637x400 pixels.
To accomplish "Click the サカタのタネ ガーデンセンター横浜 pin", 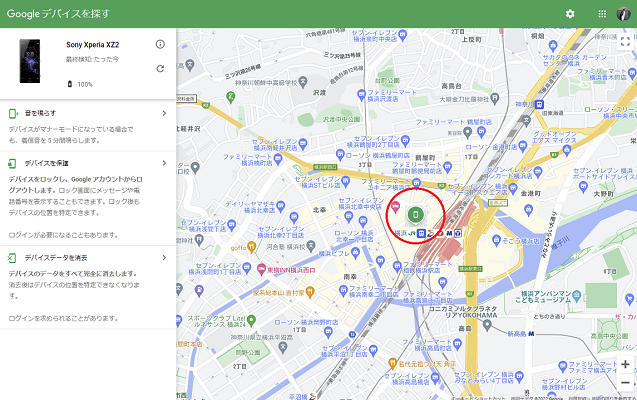I will 553,45.
